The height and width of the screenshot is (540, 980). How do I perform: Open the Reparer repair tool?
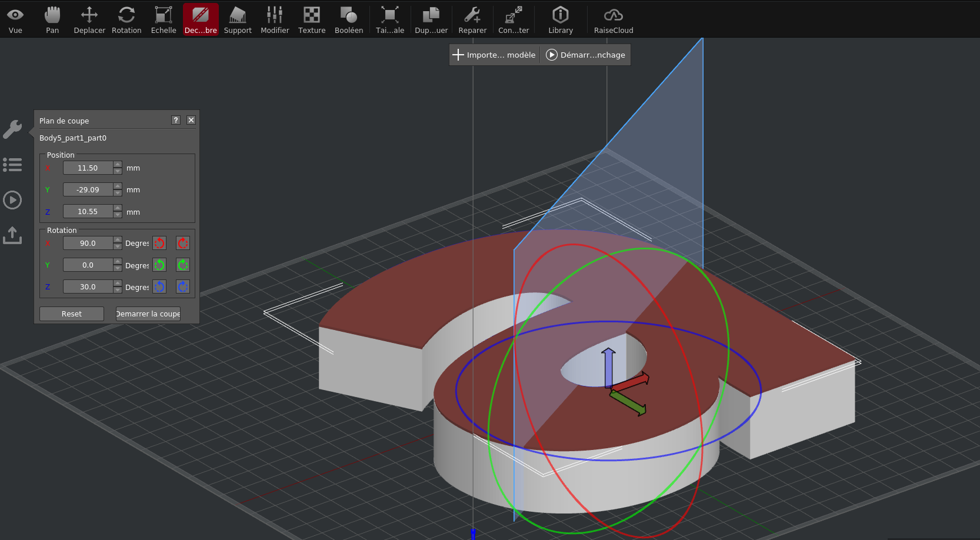coord(472,20)
